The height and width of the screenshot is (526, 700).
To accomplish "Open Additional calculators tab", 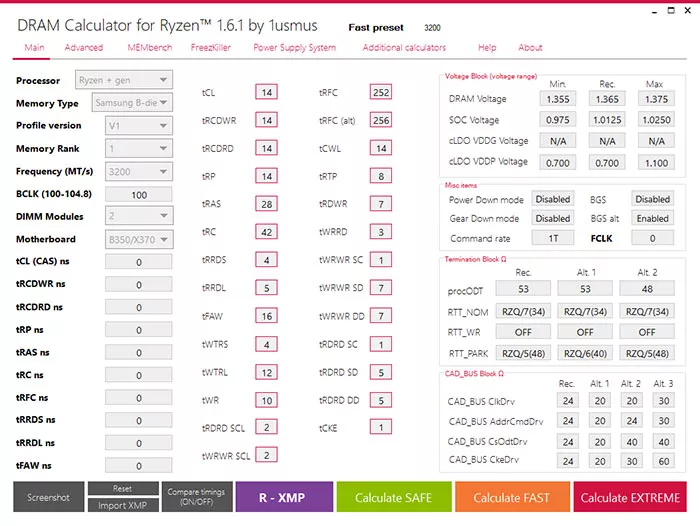I will (x=404, y=47).
